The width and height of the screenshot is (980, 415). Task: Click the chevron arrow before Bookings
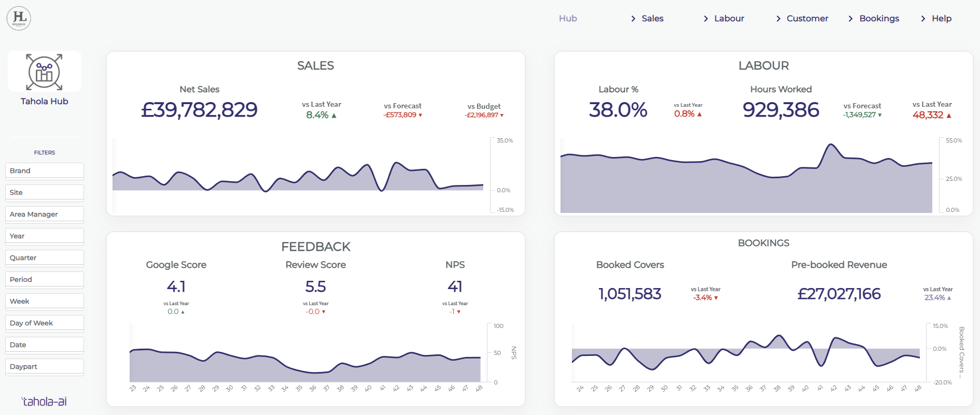click(850, 19)
